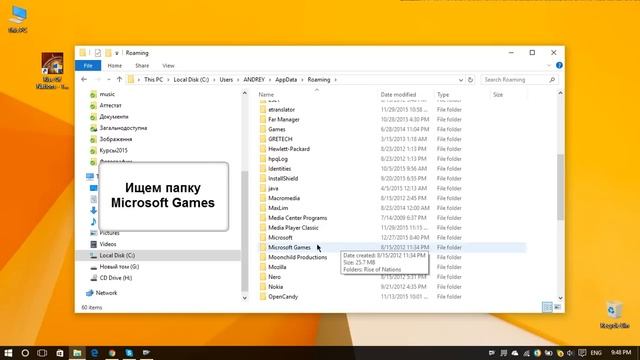This screenshot has width=640, height=360.
Task: Select the OpenCandy folder
Action: point(283,297)
